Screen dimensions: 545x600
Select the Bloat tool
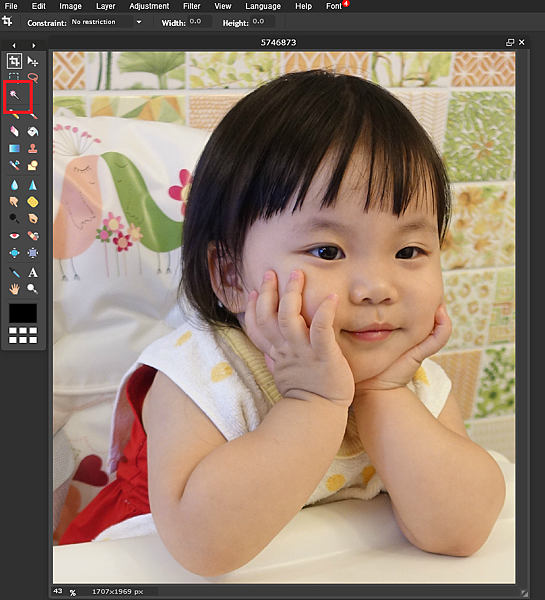[x=15, y=253]
